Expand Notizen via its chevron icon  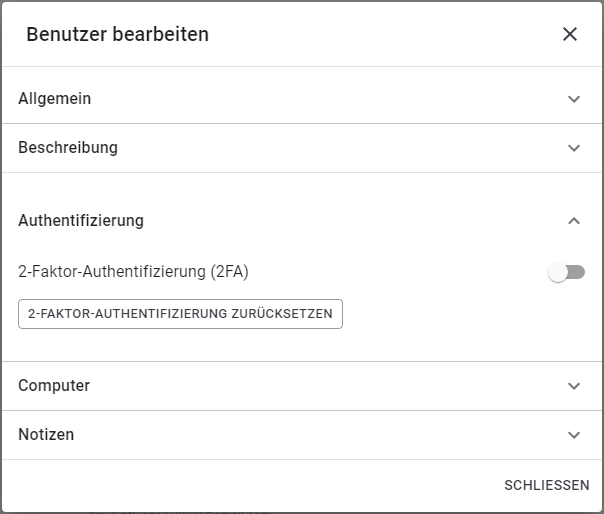(574, 435)
